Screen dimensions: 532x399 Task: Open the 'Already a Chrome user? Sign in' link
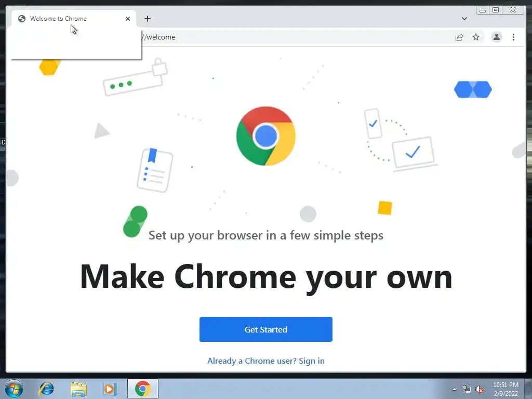click(265, 361)
